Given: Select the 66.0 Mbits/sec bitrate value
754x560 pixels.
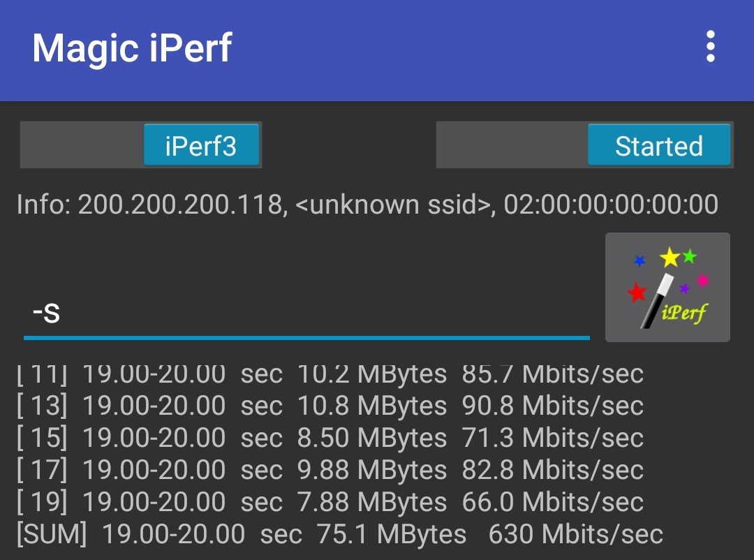Looking at the screenshot, I should 552,502.
